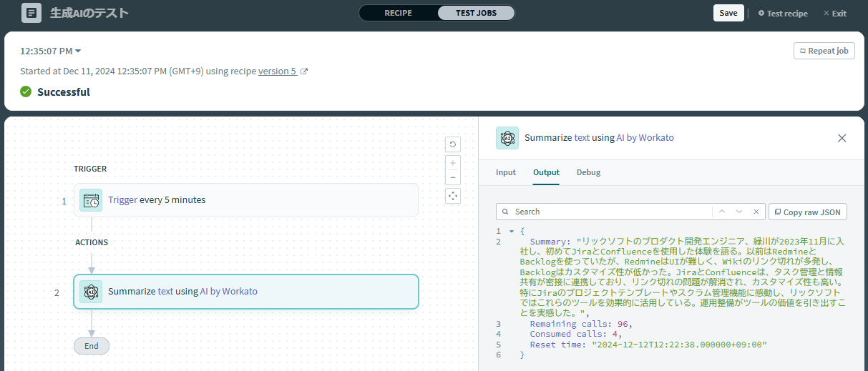Viewport: 868px width, 371px height.
Task: Zoom out on the recipe canvas
Action: coord(452,177)
